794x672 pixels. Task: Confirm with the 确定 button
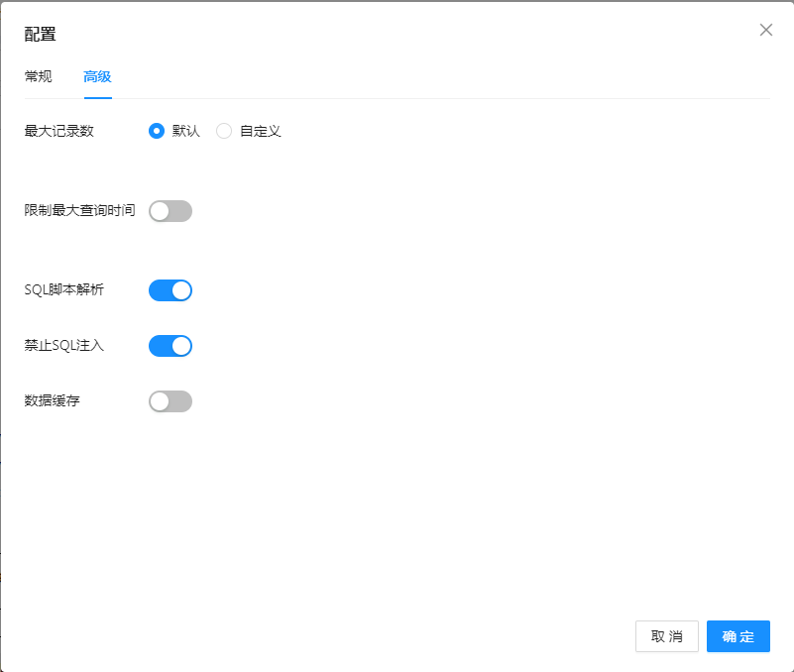pyautogui.click(x=738, y=636)
